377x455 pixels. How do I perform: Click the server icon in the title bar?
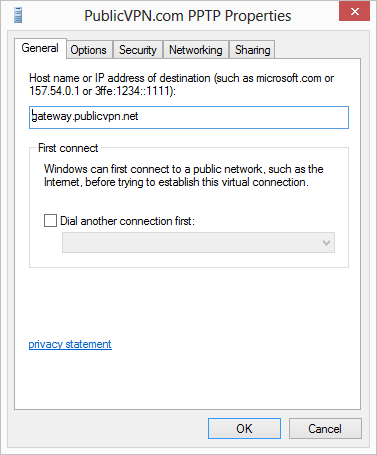18,15
